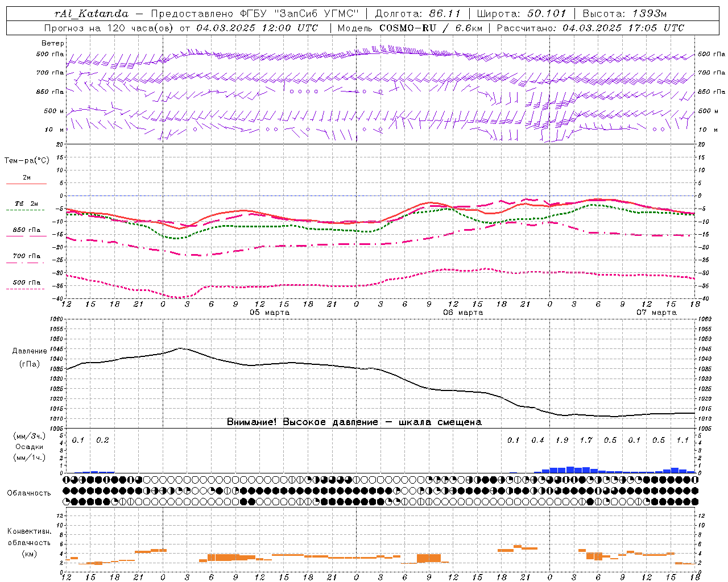This screenshot has height=582, width=728.
Task: Click the 0.4 precipitation value
Action: pos(537,440)
